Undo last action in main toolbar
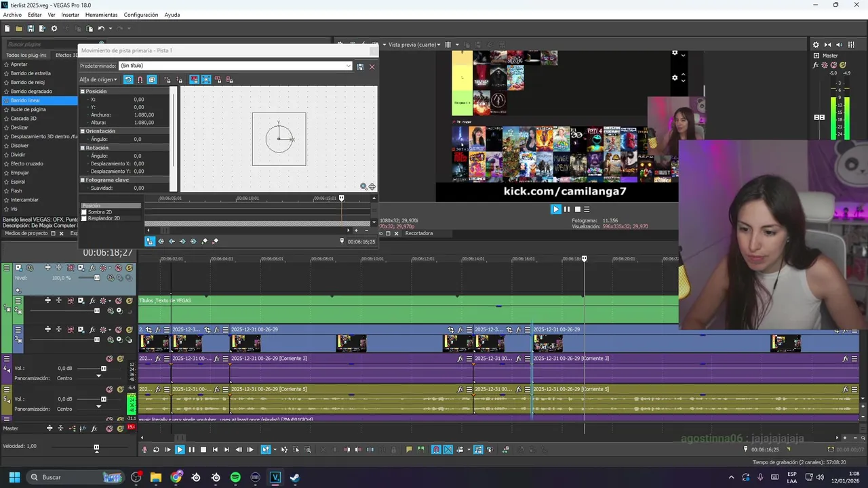This screenshot has height=488, width=868. click(101, 28)
